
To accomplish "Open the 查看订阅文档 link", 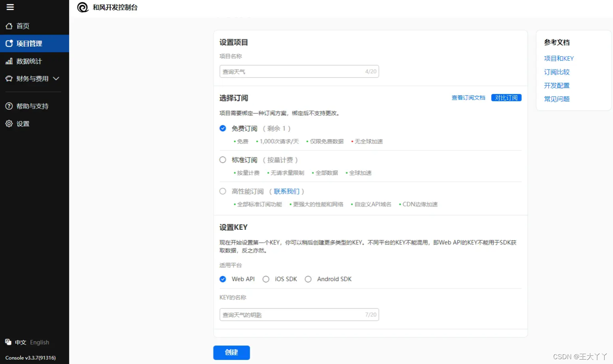I will [x=468, y=98].
